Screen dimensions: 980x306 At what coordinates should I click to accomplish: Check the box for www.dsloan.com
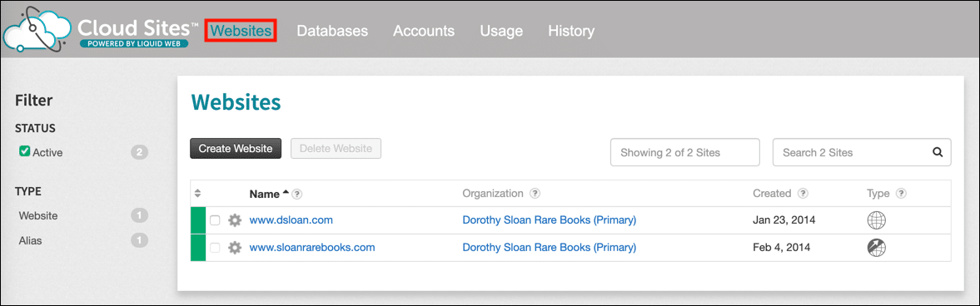215,220
